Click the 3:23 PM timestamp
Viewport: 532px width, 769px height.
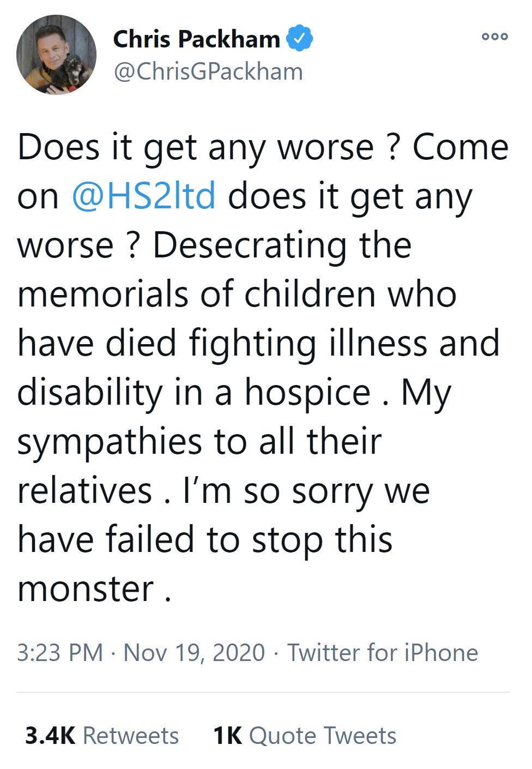point(59,653)
